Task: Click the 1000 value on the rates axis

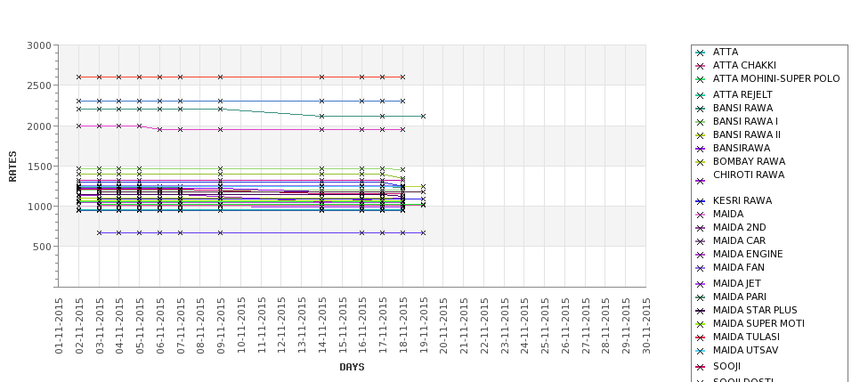Action: 39,207
